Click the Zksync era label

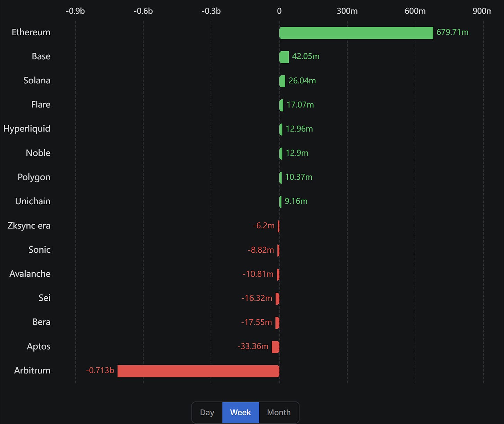click(x=29, y=226)
